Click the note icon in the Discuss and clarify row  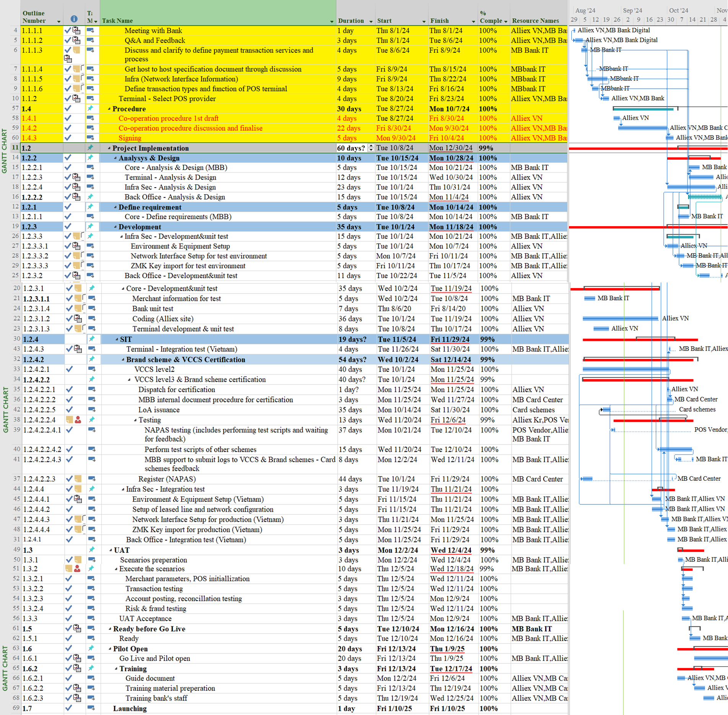[76, 50]
